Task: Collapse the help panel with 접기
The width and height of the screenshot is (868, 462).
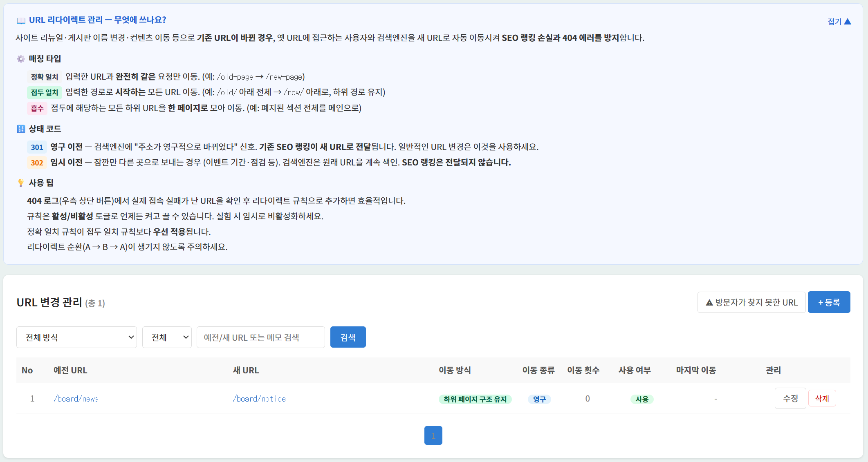Action: [839, 21]
